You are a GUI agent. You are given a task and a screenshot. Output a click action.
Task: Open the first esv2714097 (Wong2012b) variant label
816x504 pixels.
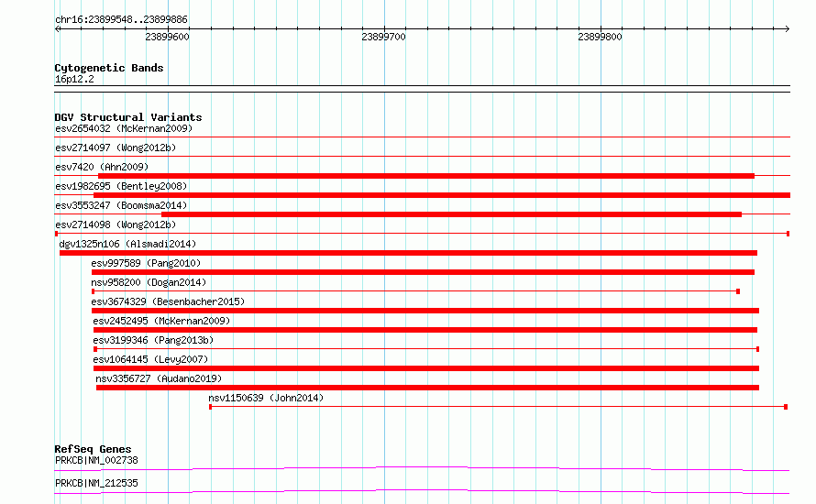pyautogui.click(x=116, y=148)
